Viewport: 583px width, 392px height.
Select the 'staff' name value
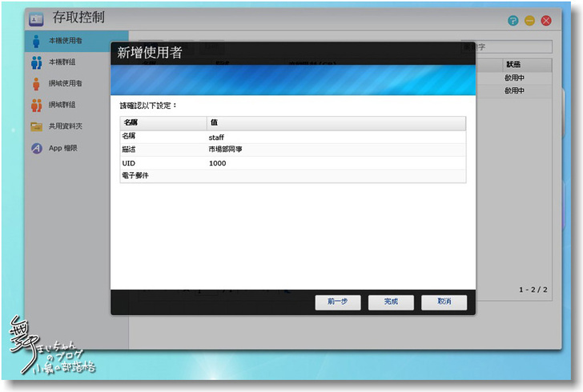216,138
